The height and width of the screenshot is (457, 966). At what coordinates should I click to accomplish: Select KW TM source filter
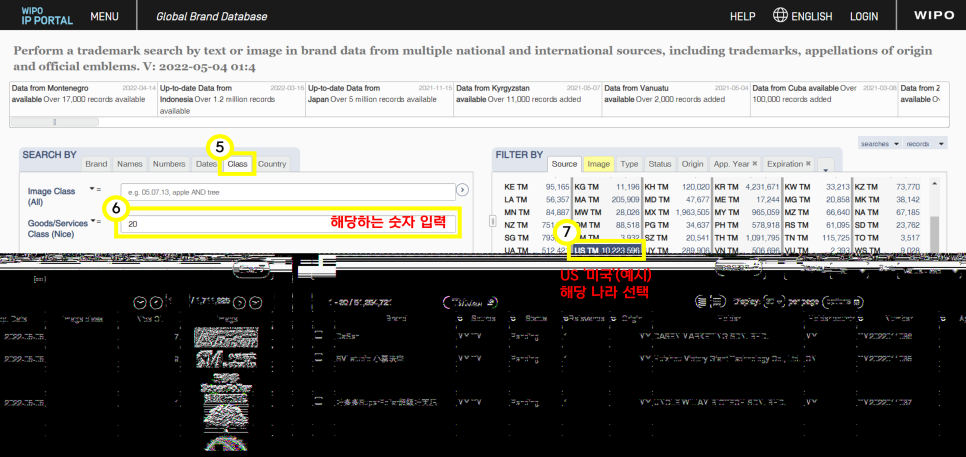(817, 187)
